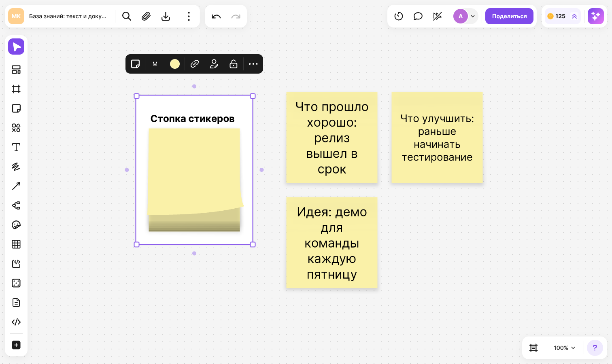Choose the pen drawing tool
The image size is (612, 364).
point(16,167)
